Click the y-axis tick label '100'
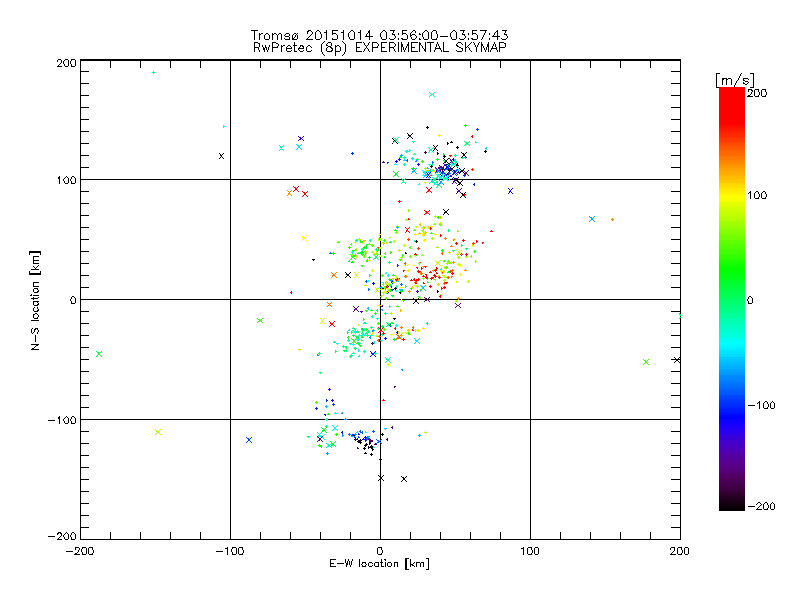Image resolution: width=800 pixels, height=600 pixels. 66,180
